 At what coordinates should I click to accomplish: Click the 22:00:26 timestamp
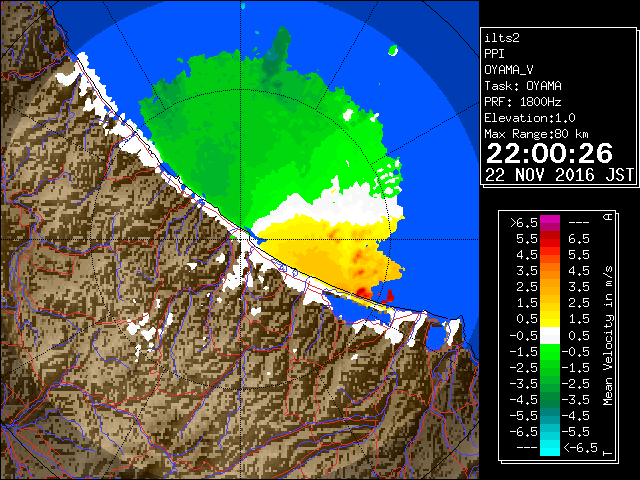(x=549, y=153)
